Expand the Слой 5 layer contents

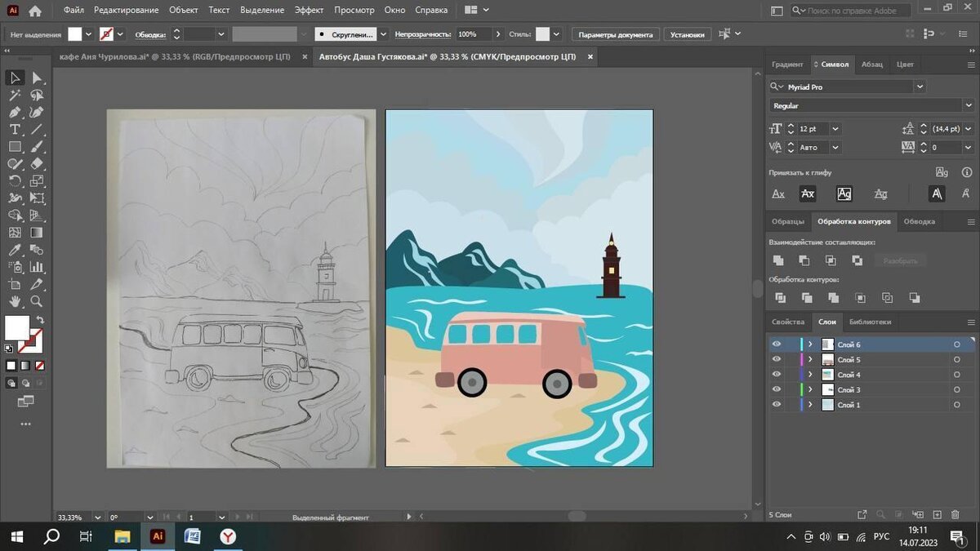coord(810,360)
